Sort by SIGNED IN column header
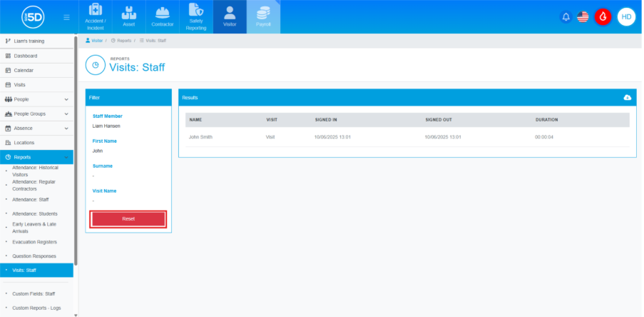The width and height of the screenshot is (644, 317). (x=326, y=120)
